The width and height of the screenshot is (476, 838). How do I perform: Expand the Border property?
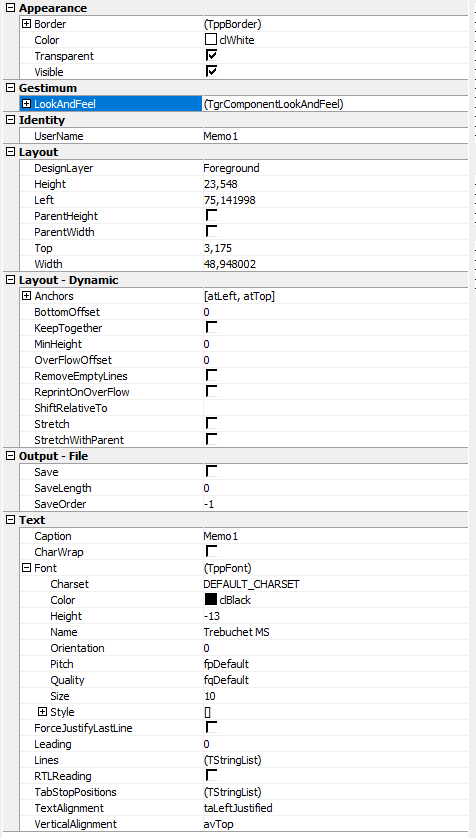pyautogui.click(x=26, y=24)
